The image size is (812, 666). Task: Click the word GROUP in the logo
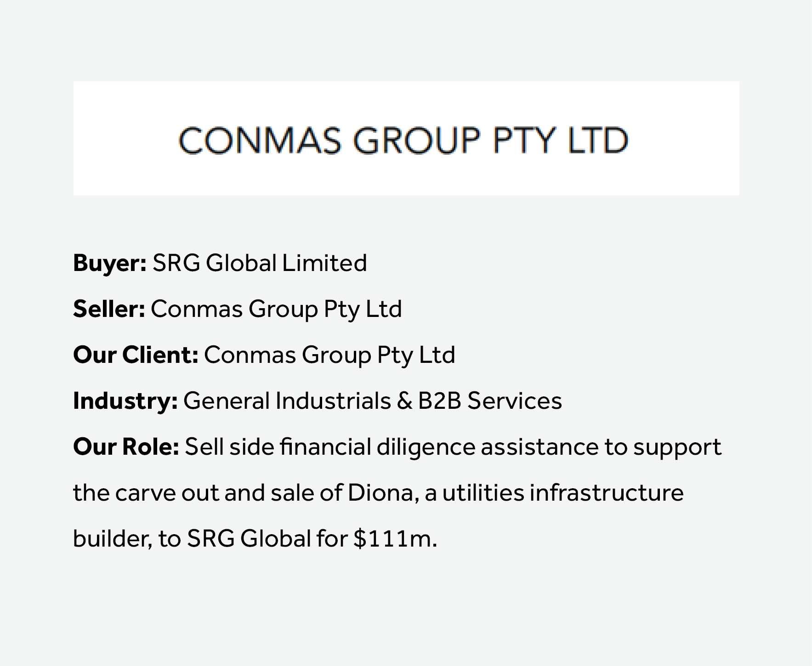tap(416, 140)
